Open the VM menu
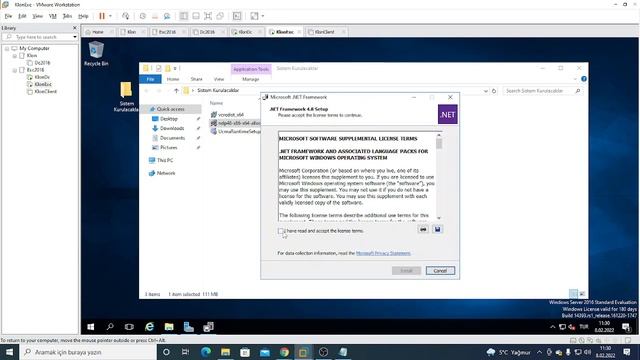Screen dimensions: 640x360 (53, 16)
